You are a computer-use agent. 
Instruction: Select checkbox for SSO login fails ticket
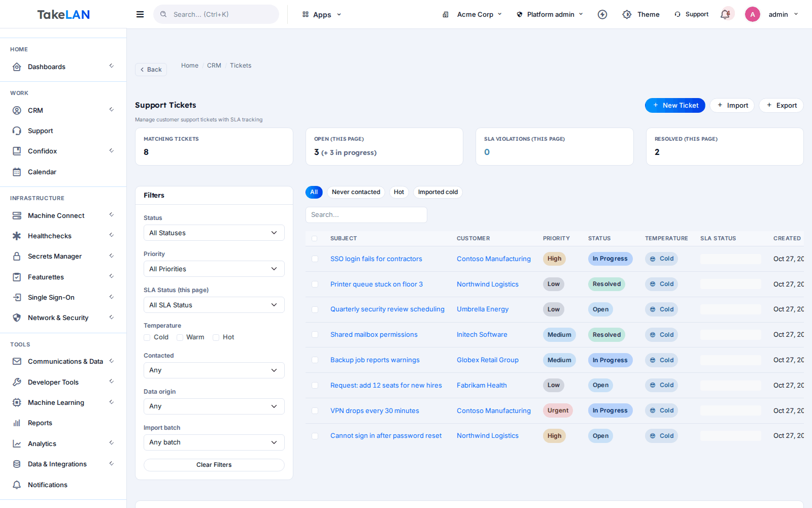coord(315,259)
